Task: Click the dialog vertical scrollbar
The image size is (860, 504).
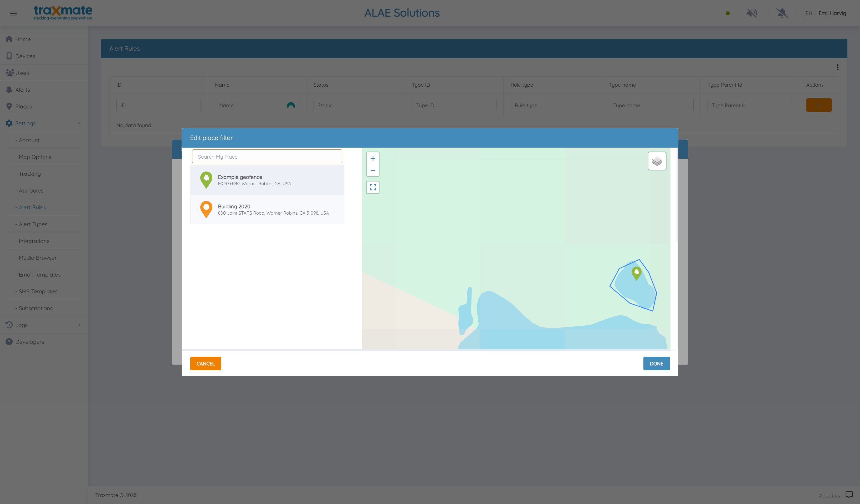Action: [677, 194]
